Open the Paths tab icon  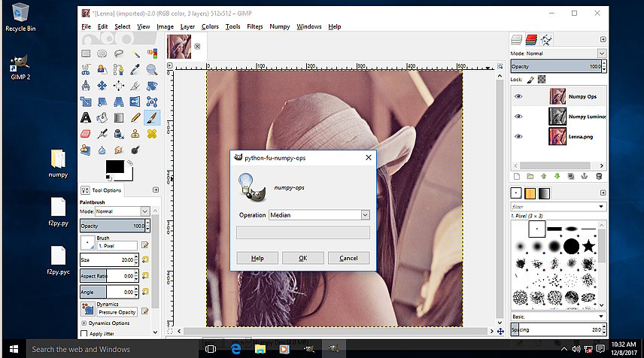coord(546,39)
